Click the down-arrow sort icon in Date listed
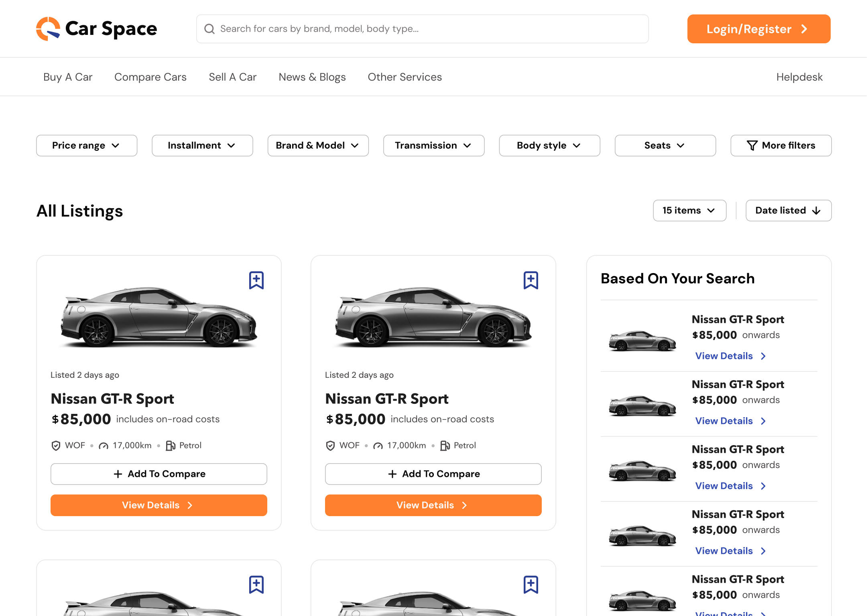Image resolution: width=868 pixels, height=616 pixels. click(816, 211)
